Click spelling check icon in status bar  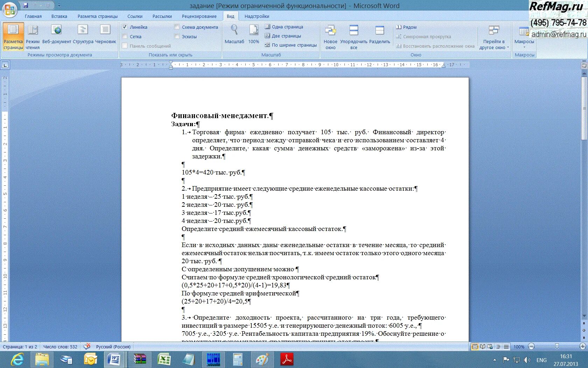(87, 346)
